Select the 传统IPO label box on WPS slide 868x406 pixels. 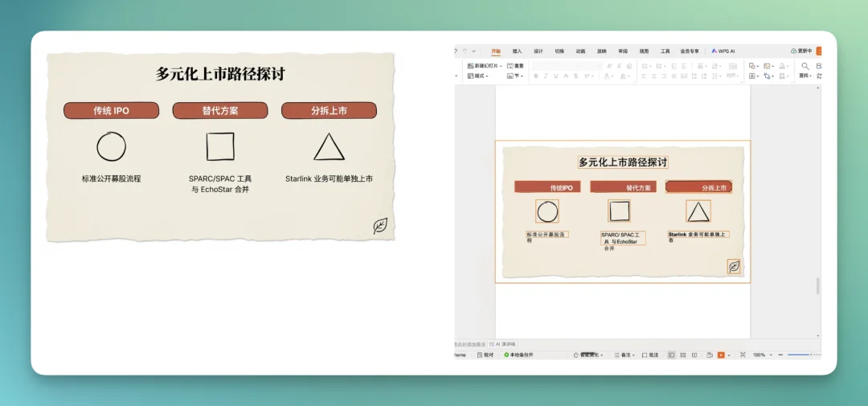tap(547, 187)
